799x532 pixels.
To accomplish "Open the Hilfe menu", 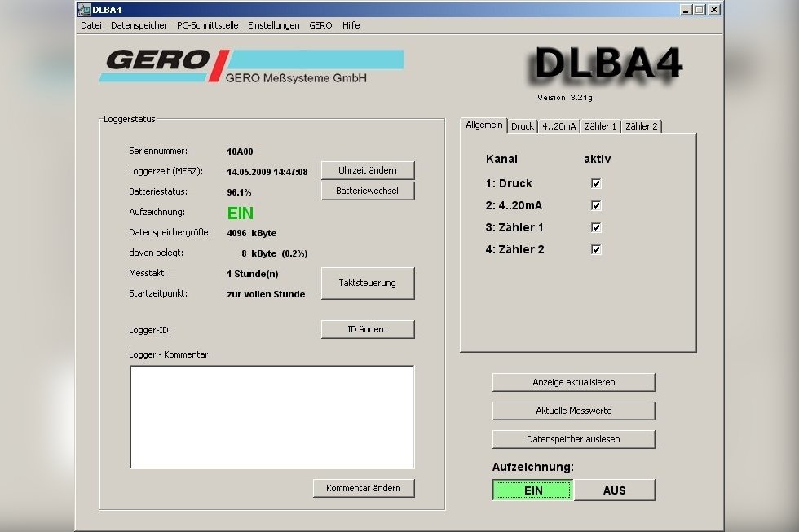I will pyautogui.click(x=351, y=25).
